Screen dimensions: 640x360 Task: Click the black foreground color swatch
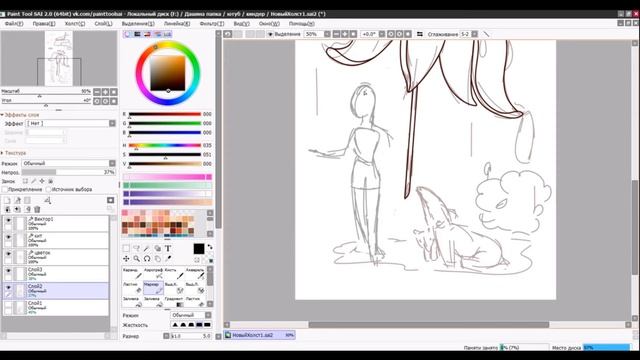pyautogui.click(x=199, y=249)
